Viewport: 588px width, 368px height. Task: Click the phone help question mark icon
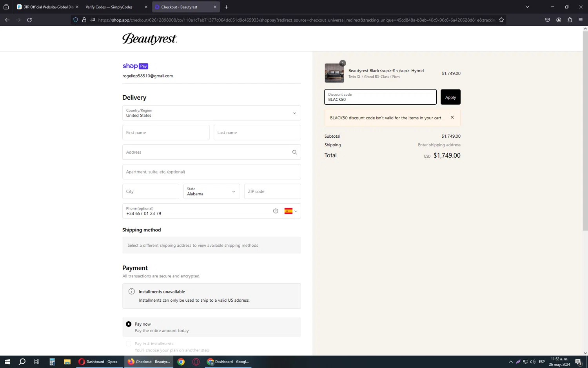coord(276,211)
